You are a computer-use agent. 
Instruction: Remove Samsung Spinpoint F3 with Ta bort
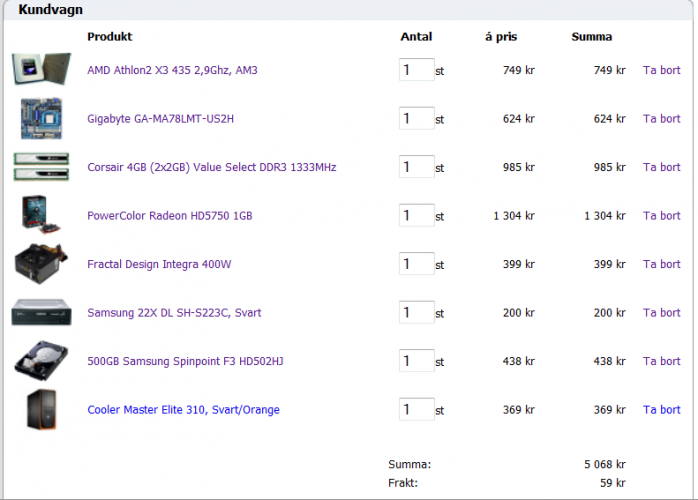click(661, 361)
